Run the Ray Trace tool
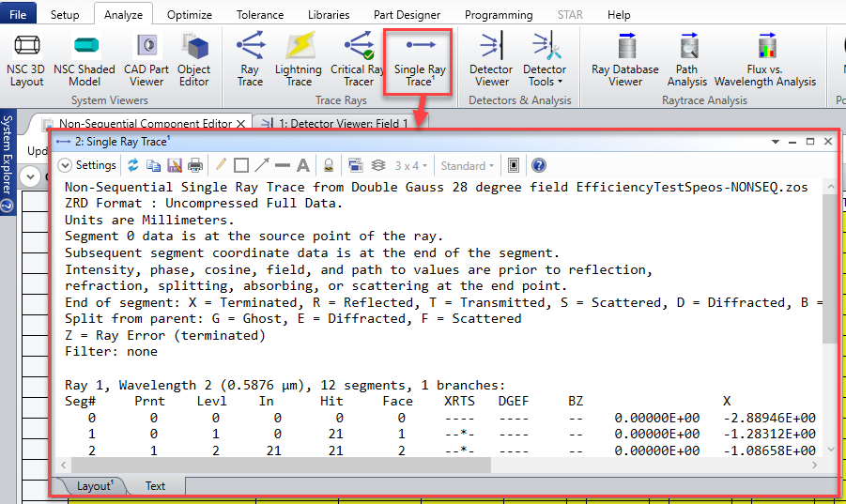Viewport: 846px width, 504px height. (x=251, y=60)
